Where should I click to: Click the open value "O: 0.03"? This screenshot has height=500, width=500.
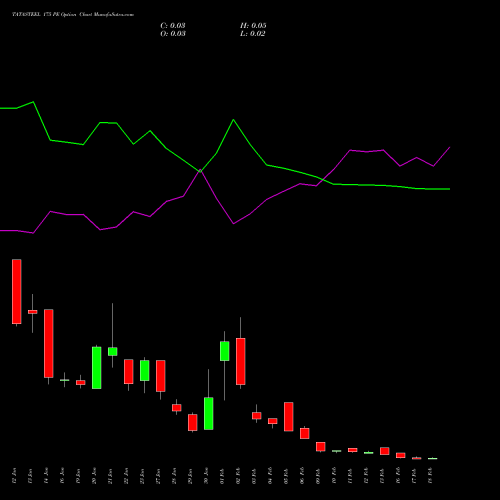173,34
